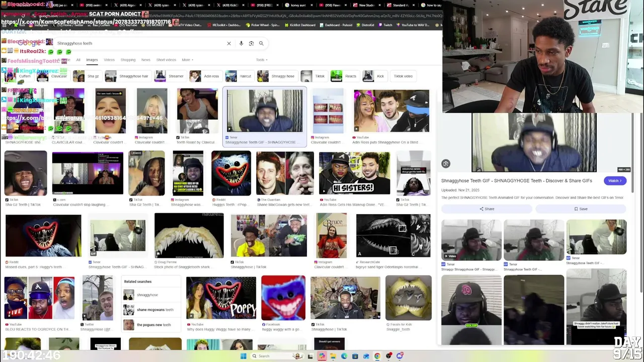Switch to the All results tab
Screen dimensions: 644x362
[78, 60]
